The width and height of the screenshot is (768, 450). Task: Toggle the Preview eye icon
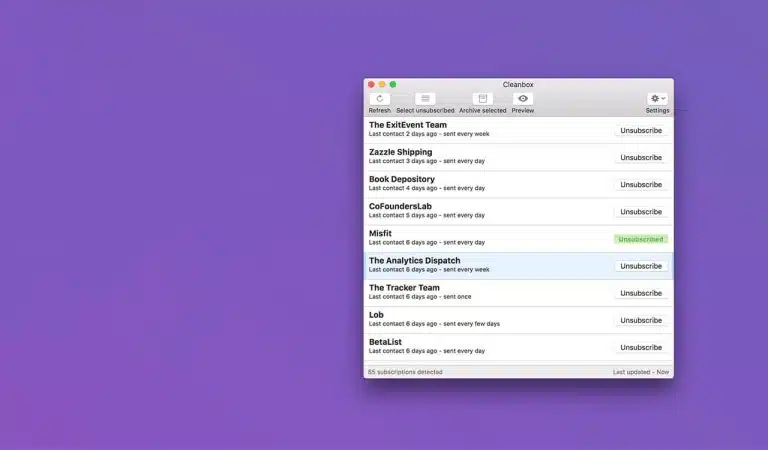click(x=523, y=99)
